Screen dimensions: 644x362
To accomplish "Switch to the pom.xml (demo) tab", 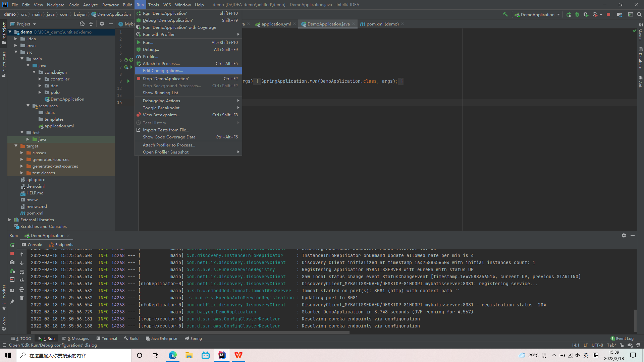I will click(382, 24).
